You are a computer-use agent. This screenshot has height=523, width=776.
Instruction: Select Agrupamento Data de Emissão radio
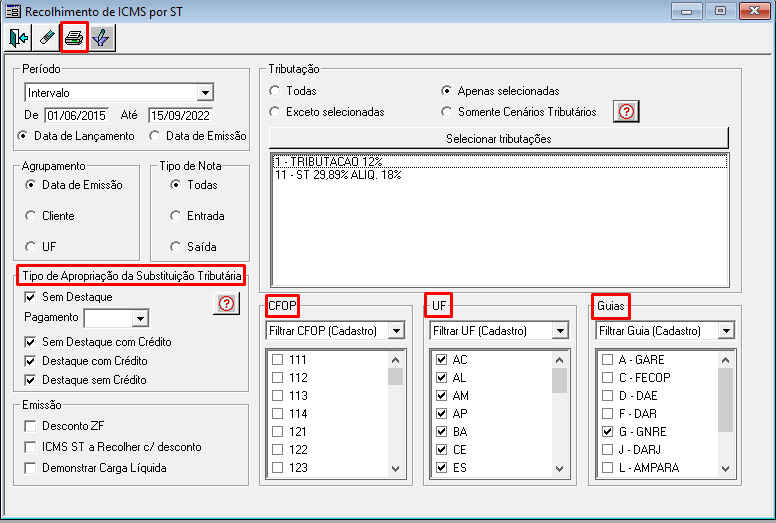31,185
